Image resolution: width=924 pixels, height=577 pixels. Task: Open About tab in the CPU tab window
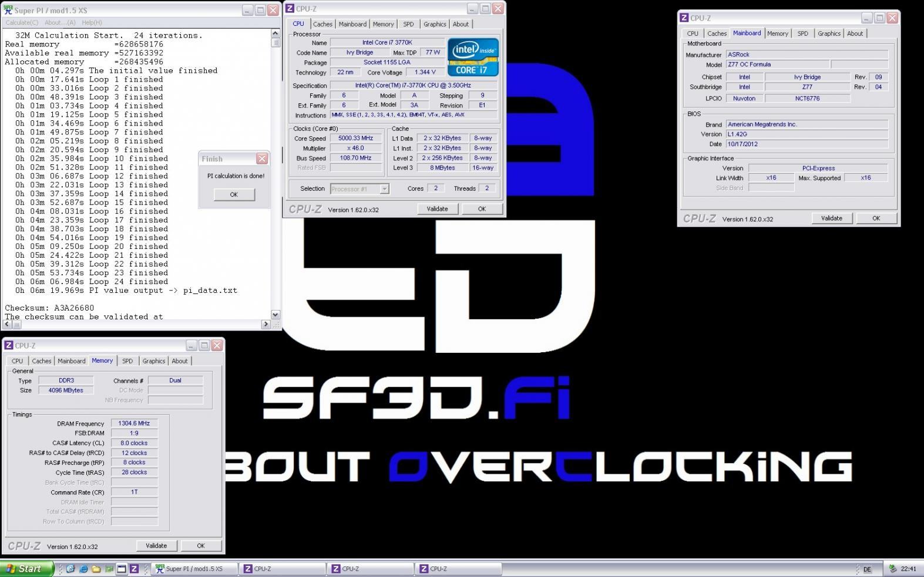click(x=461, y=24)
